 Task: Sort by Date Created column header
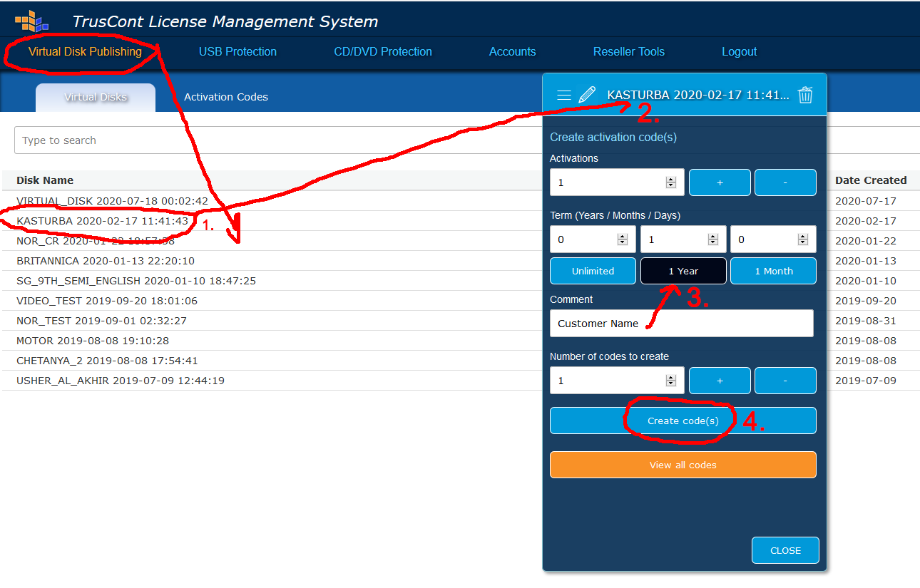point(871,180)
